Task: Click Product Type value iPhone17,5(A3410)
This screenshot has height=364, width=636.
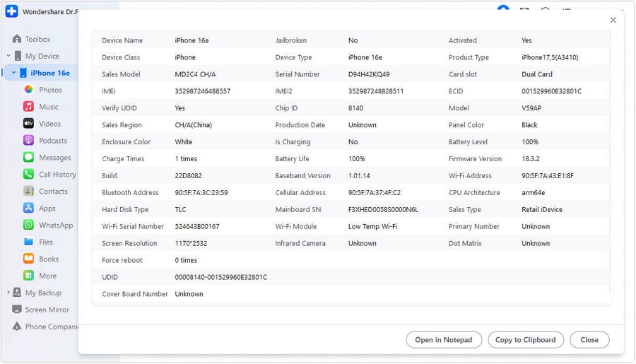Action: coord(550,57)
